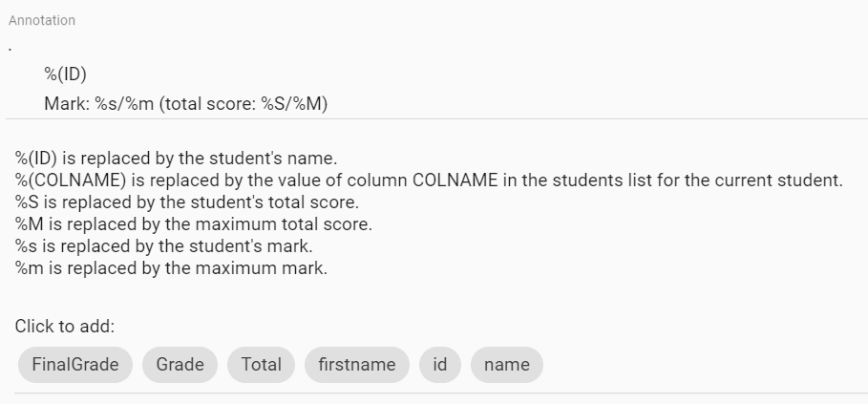Add the Total column chip

point(262,365)
